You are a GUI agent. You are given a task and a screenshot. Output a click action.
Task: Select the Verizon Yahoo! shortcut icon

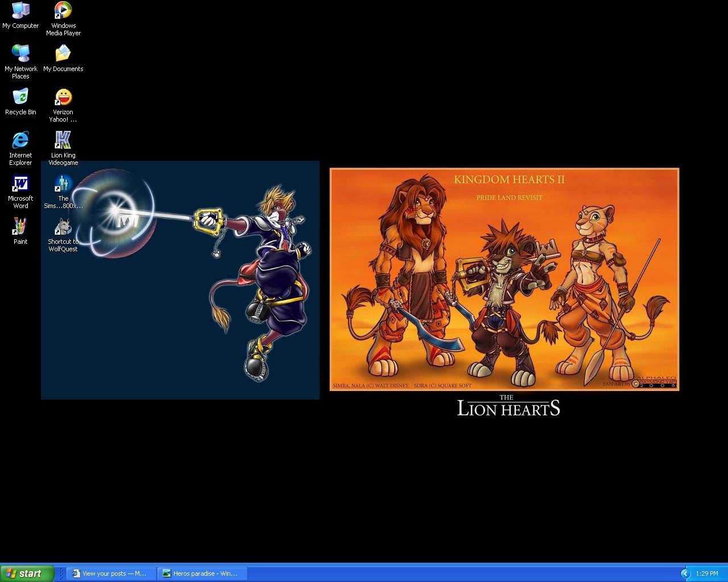(63, 98)
